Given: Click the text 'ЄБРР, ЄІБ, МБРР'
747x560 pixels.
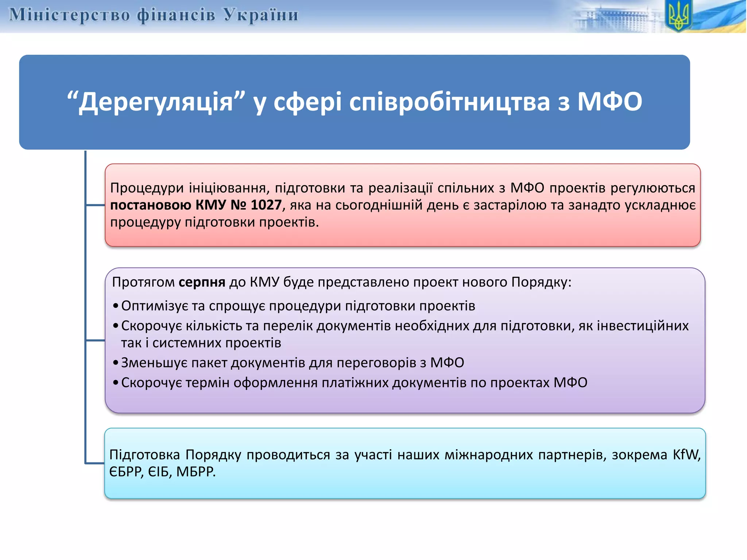Looking at the screenshot, I should pyautogui.click(x=162, y=472).
